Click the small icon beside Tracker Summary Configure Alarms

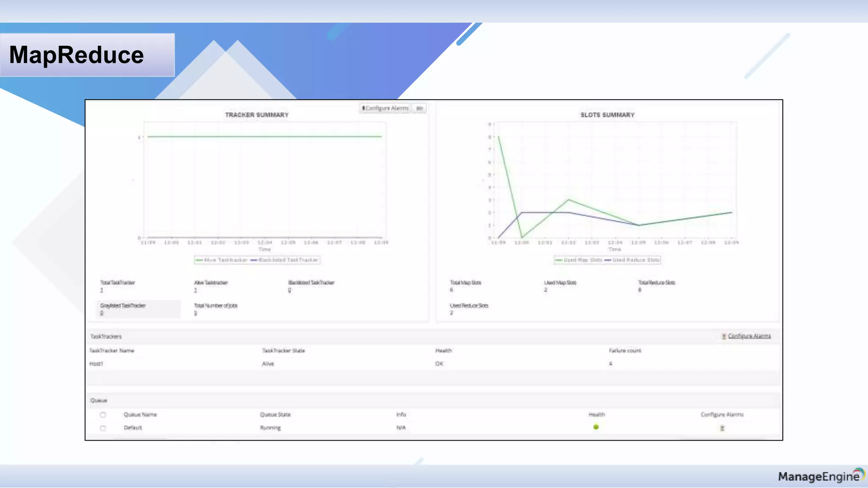419,108
